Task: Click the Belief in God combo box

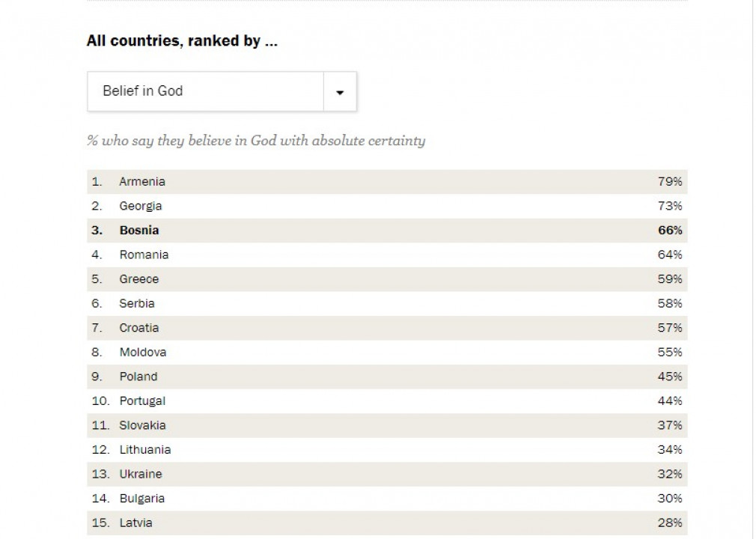Action: click(206, 91)
